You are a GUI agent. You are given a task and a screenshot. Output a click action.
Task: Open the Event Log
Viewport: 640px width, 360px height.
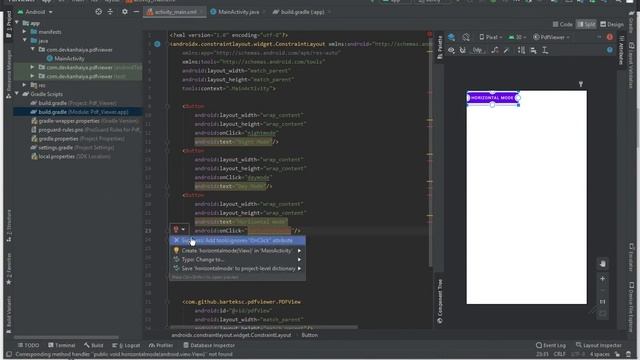(551, 345)
